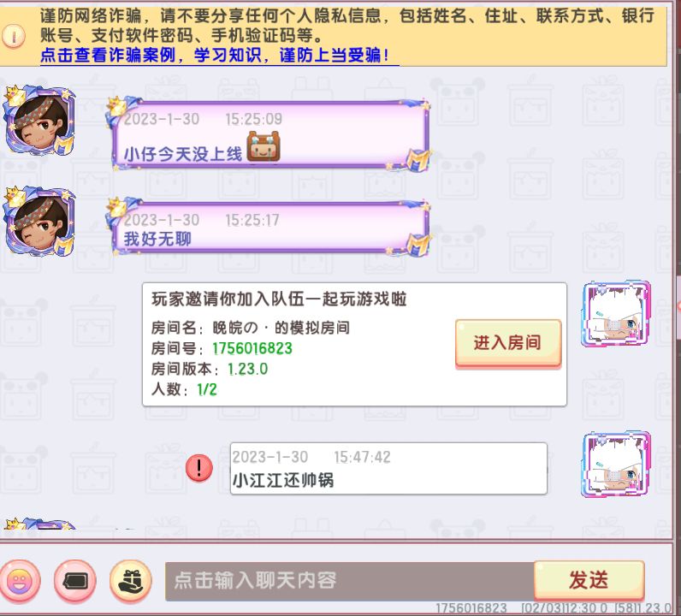Screen dimensions: 681x616
Task: Click the red exclamation failed-message icon
Action: coord(199,468)
